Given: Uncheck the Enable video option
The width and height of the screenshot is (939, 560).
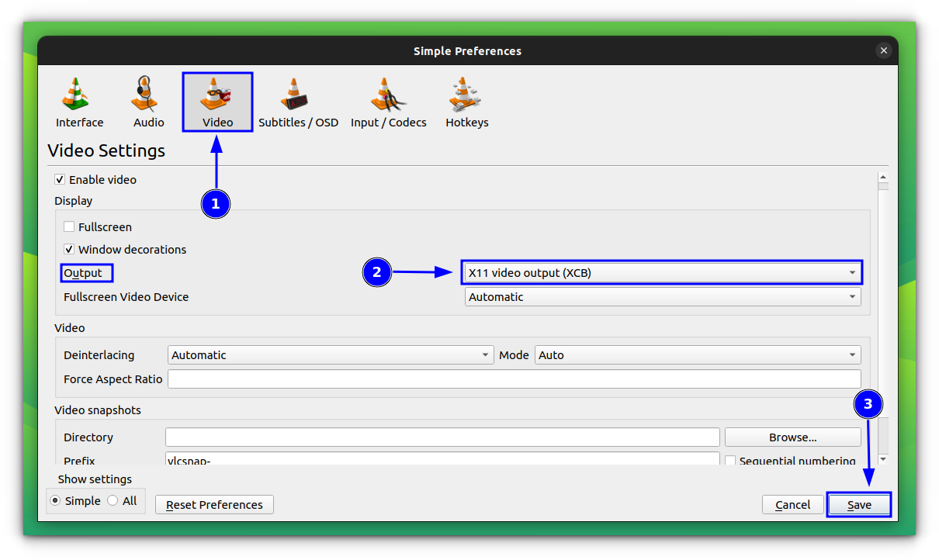Looking at the screenshot, I should click(x=60, y=179).
